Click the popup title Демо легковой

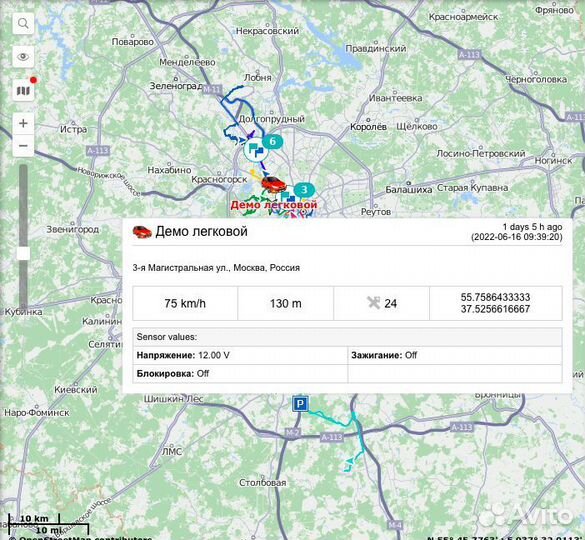(201, 231)
